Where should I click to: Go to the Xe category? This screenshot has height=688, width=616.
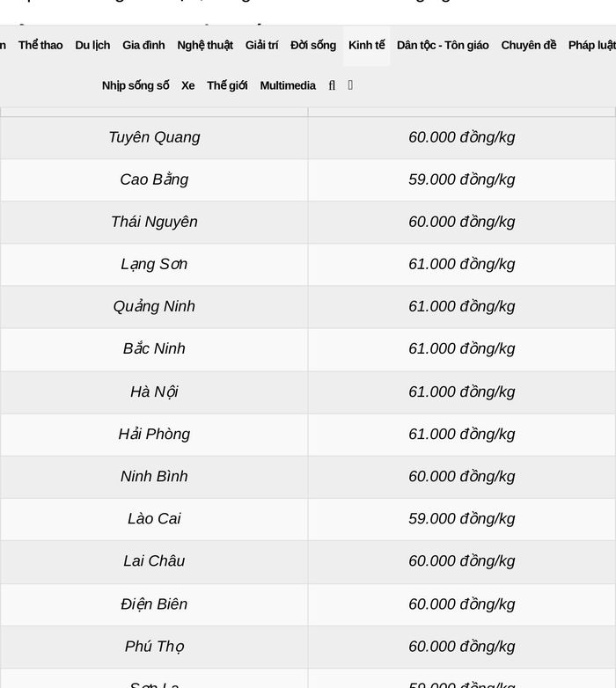coord(187,85)
